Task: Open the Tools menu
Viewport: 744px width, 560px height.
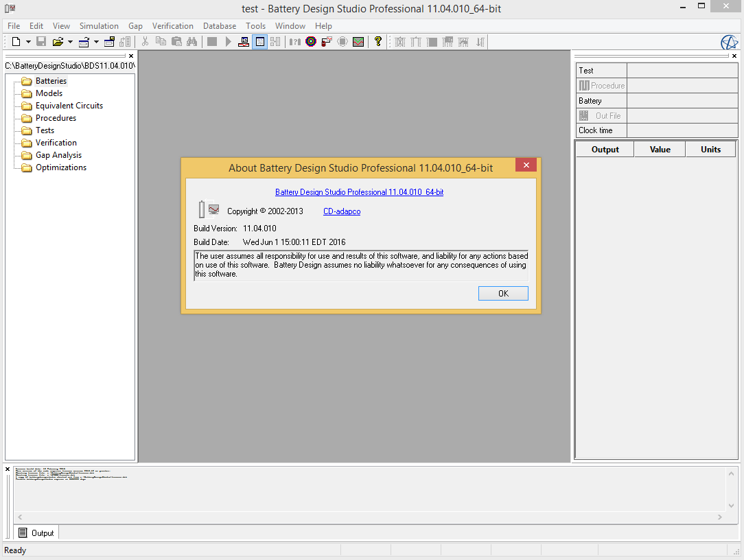Action: tap(255, 26)
